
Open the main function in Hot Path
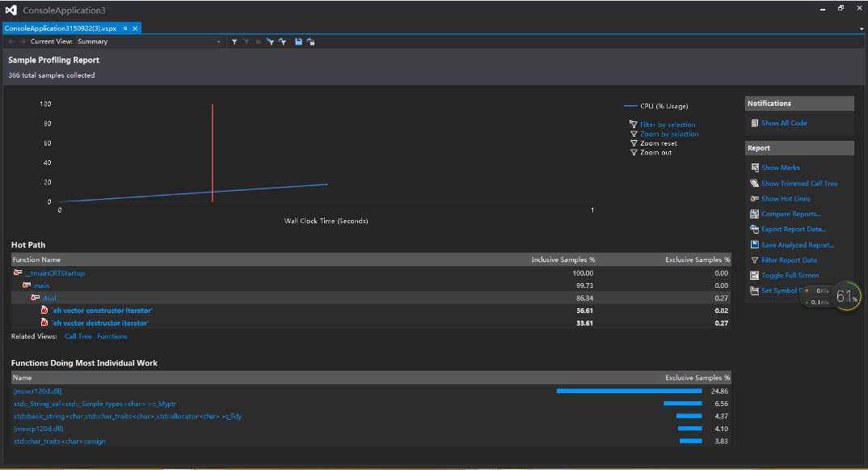click(x=41, y=286)
